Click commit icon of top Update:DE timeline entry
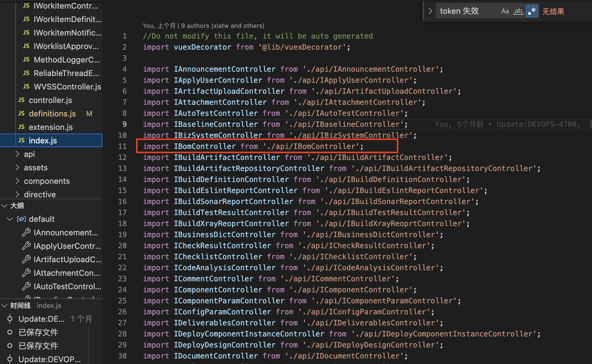The width and height of the screenshot is (592, 364). coord(10,319)
